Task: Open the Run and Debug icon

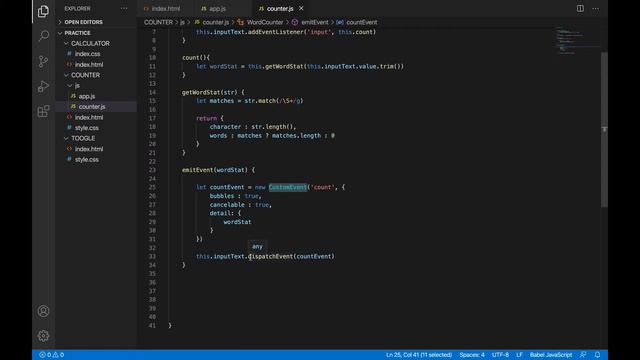Action: pyautogui.click(x=43, y=86)
